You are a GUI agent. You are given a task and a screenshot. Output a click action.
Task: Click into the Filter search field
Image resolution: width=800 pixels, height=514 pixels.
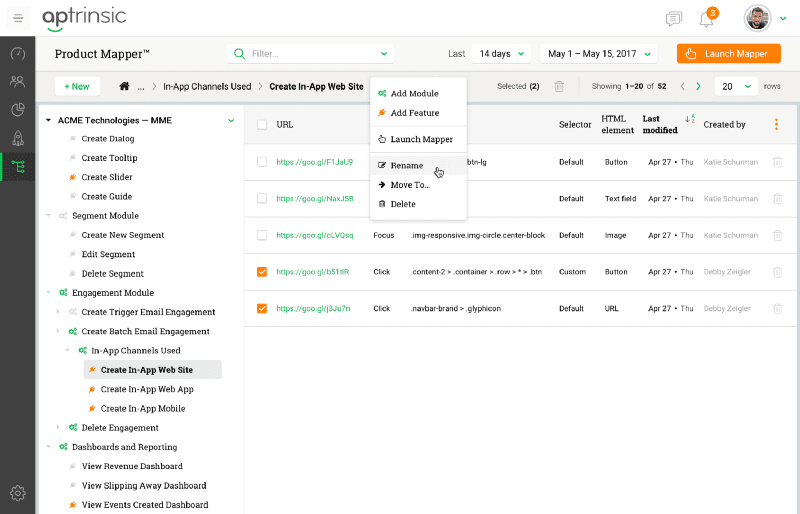[310, 54]
